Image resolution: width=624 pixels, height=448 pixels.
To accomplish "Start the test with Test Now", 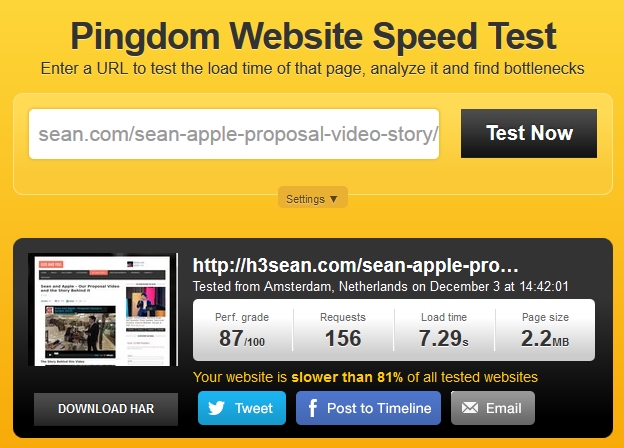I will point(529,134).
